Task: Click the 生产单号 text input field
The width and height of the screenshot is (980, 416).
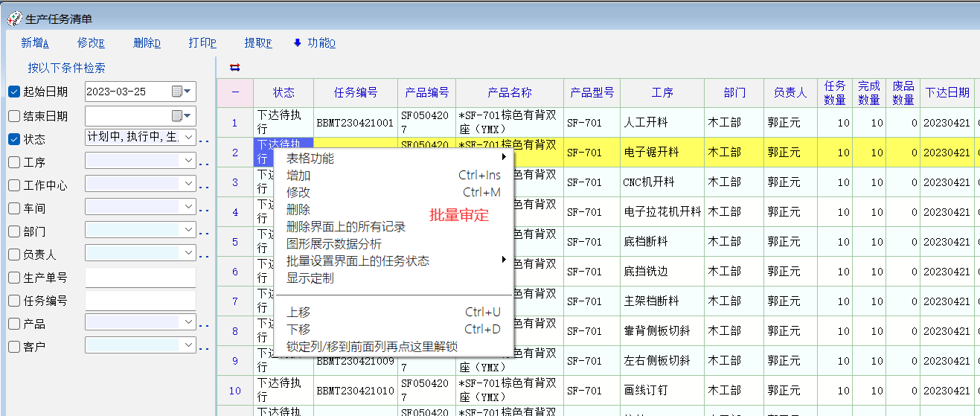Action: [140, 278]
